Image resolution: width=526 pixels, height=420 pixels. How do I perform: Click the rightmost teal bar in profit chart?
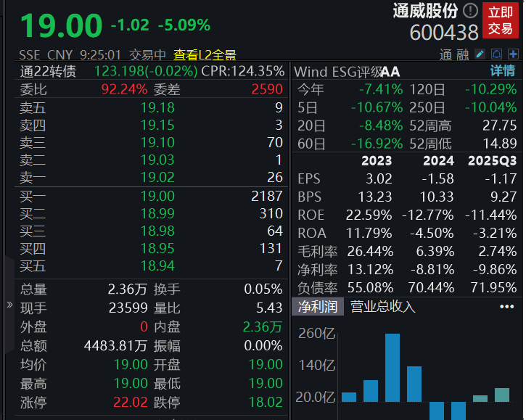[502, 395]
